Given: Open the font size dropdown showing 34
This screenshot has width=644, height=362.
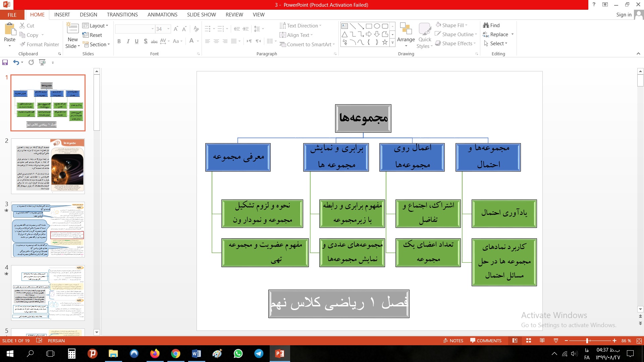Looking at the screenshot, I should [168, 29].
